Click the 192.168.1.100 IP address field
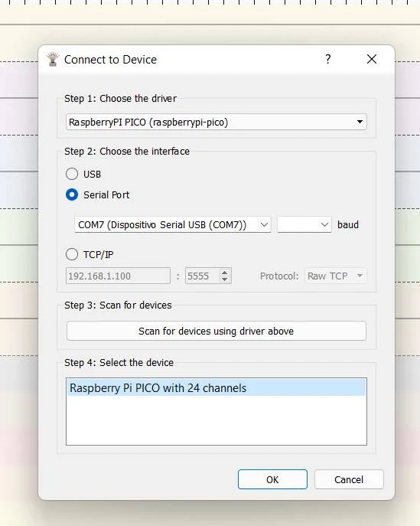 click(118, 276)
